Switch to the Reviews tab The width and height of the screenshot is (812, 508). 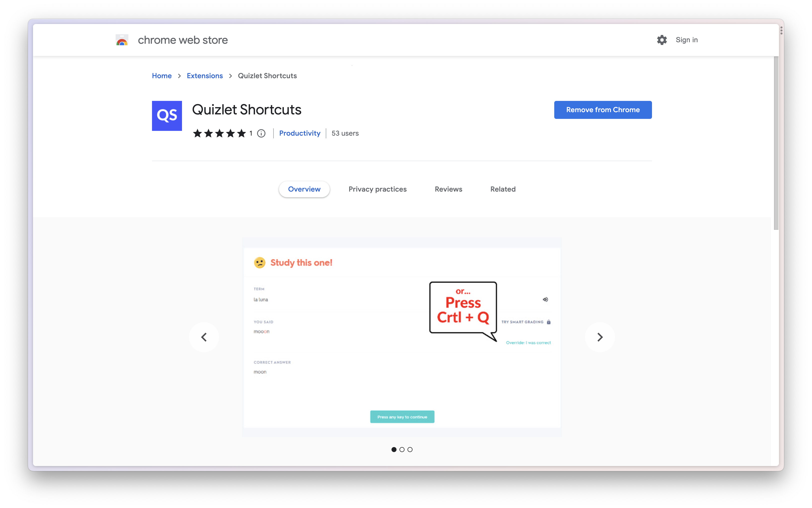pos(448,189)
